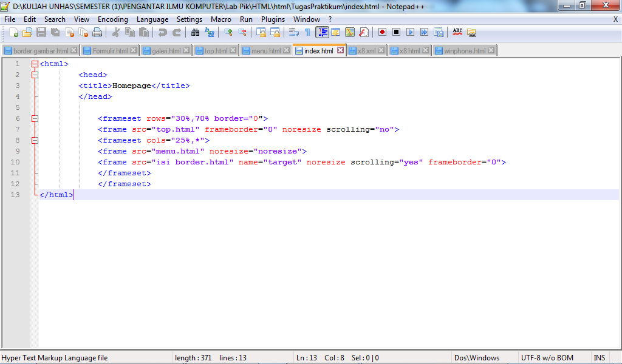This screenshot has width=622, height=364.
Task: Toggle synchronized horizontal scrolling
Action: click(275, 33)
